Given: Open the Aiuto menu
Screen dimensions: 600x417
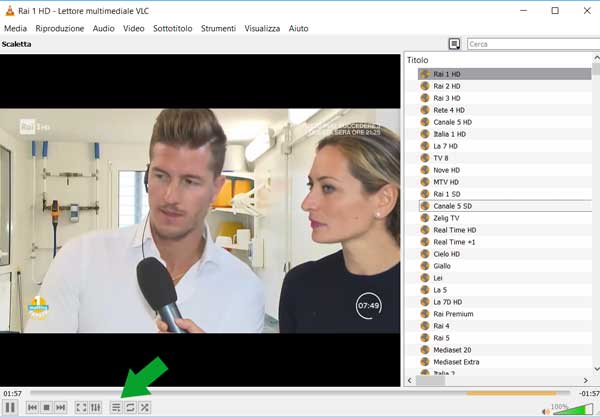Looking at the screenshot, I should pos(298,28).
